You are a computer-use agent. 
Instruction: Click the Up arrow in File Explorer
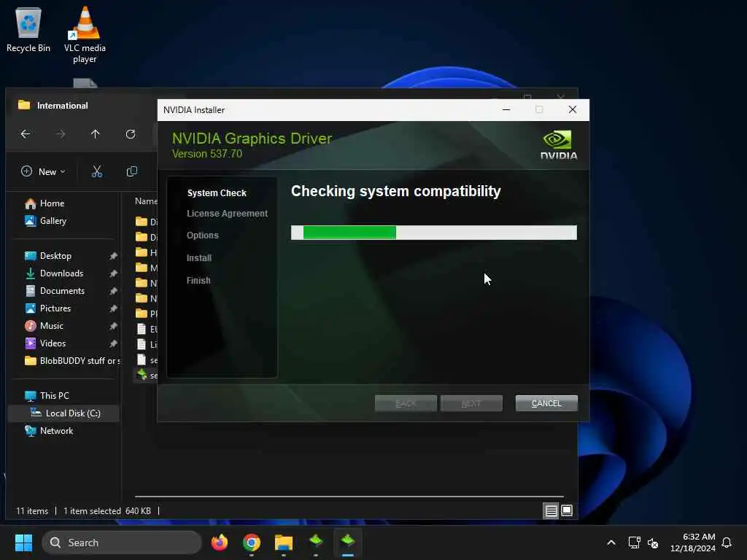tap(96, 134)
